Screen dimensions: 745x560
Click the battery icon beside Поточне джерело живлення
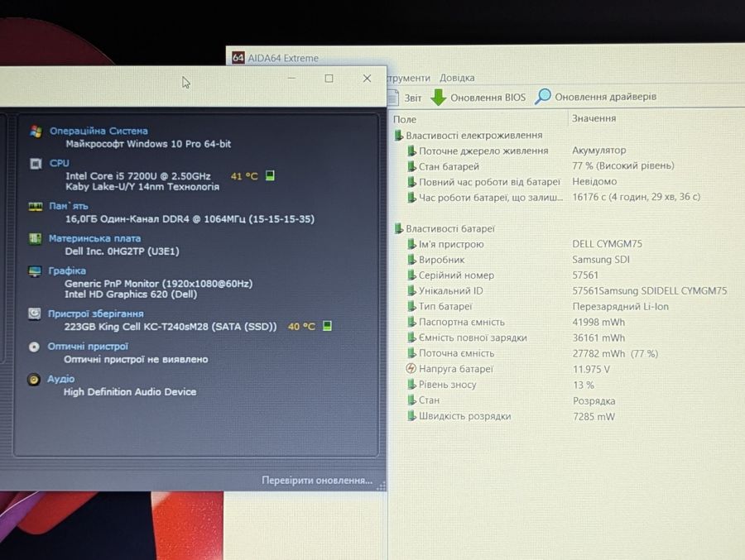tap(411, 151)
